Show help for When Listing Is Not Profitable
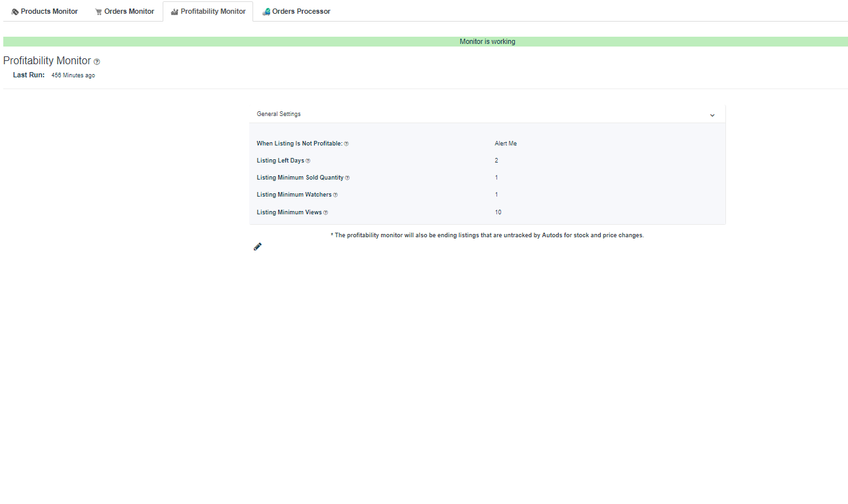 pyautogui.click(x=346, y=144)
